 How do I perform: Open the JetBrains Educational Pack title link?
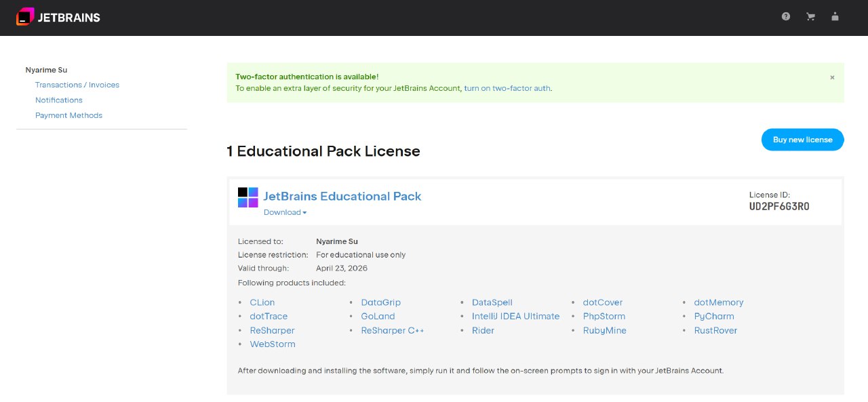[342, 196]
